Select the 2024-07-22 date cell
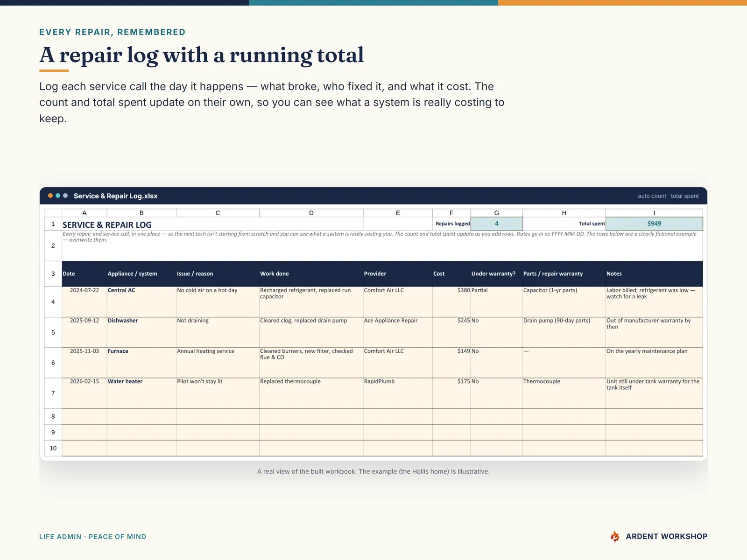The image size is (747, 560). tap(85, 302)
